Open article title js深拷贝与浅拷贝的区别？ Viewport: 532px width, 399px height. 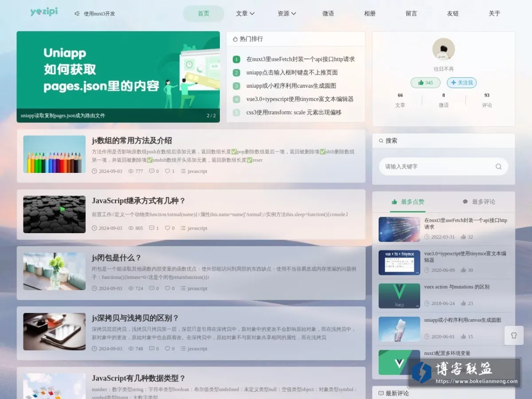(135, 318)
